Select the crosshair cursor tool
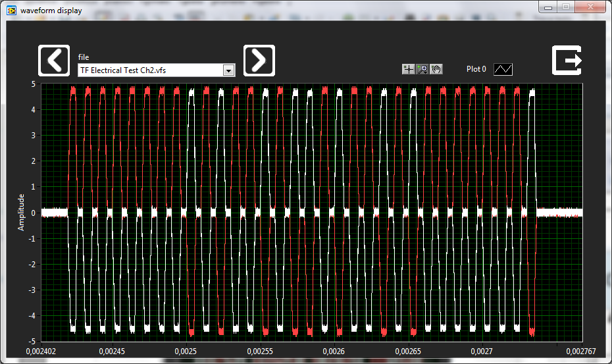Screen dimensions: 612x364 tap(408, 69)
